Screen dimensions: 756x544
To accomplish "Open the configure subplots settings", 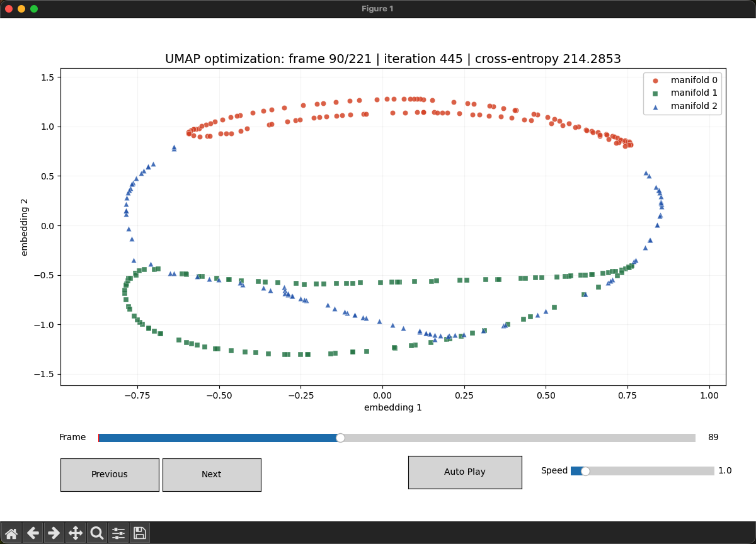I will point(118,533).
